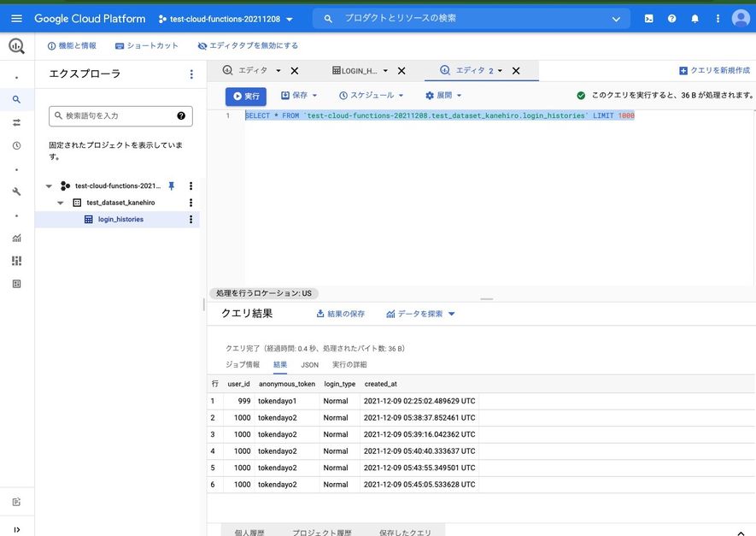Click search help icon in explorer field
The image size is (756, 536).
click(181, 115)
